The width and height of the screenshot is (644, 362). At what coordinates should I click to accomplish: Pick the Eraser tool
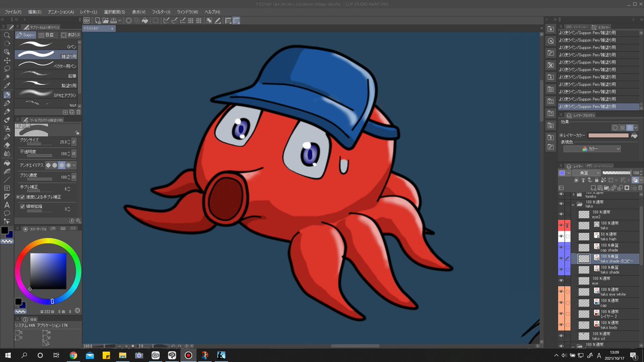tap(7, 145)
